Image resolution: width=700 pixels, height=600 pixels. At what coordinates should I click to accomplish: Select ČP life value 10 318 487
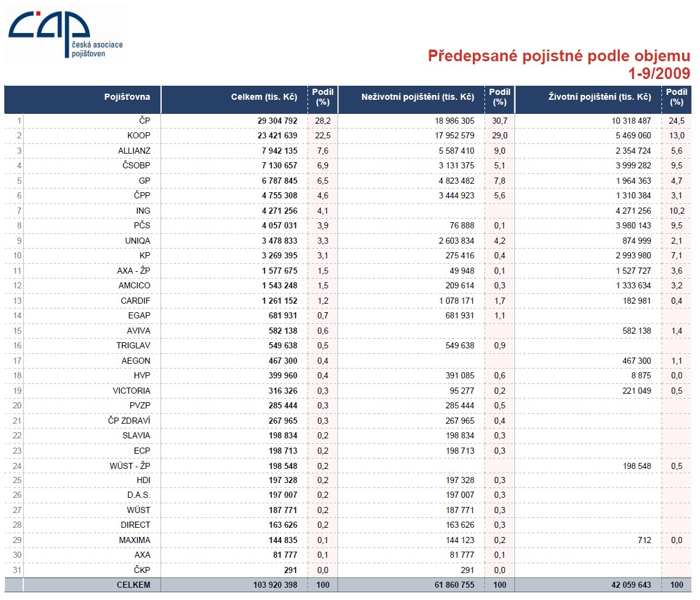[631, 121]
